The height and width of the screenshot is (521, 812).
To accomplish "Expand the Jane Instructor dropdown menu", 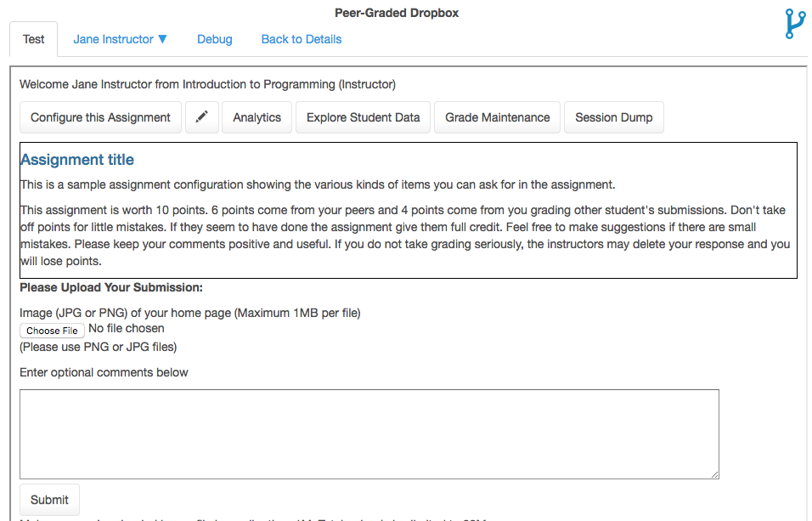I will tap(120, 39).
